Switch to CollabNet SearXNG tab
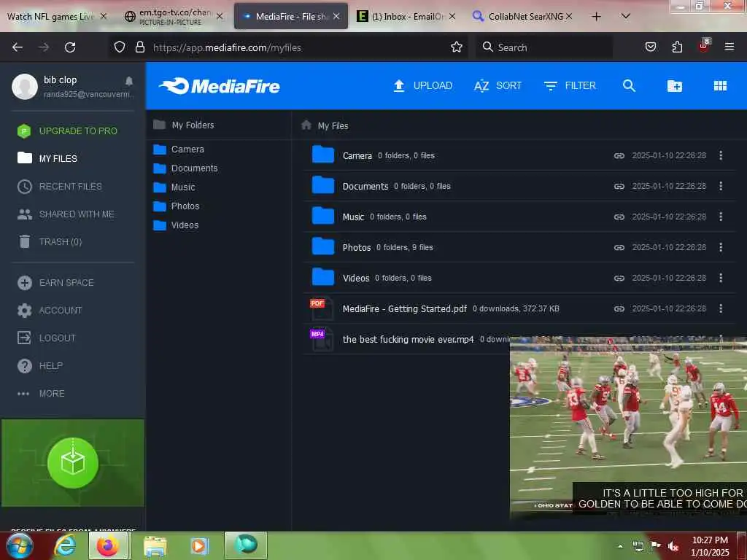 click(522, 17)
